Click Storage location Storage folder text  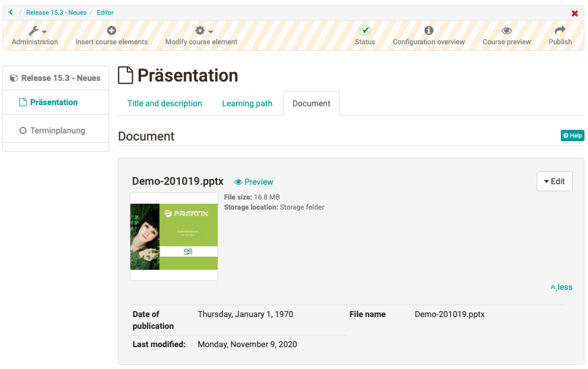274,207
